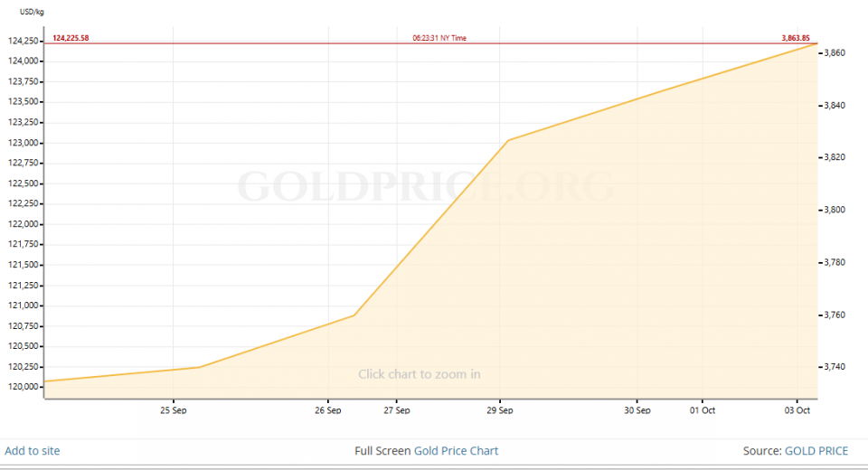Click the "Click chart to zoom in" hint
The width and height of the screenshot is (868, 470).
click(419, 373)
